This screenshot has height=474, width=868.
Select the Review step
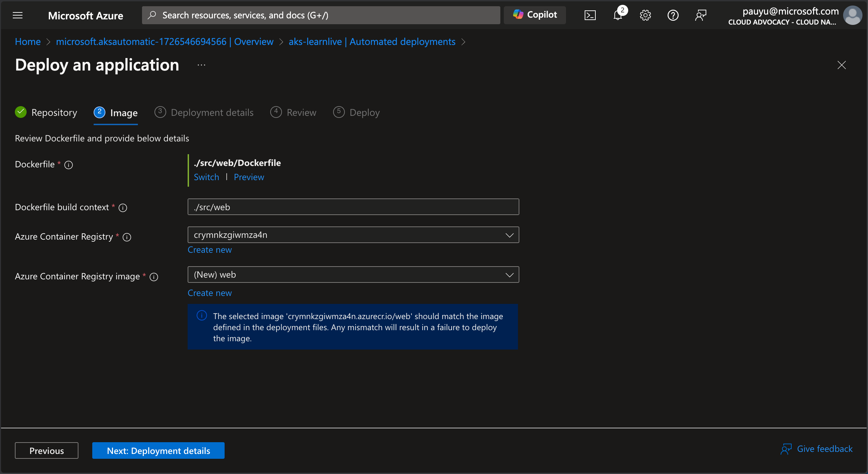click(x=293, y=113)
